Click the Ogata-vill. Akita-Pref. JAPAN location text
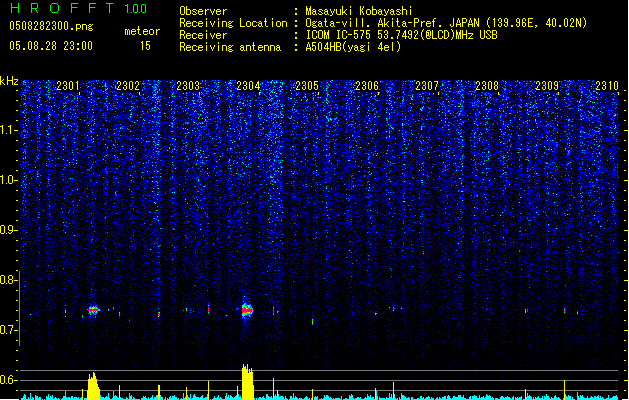The height and width of the screenshot is (400, 629). click(x=446, y=23)
